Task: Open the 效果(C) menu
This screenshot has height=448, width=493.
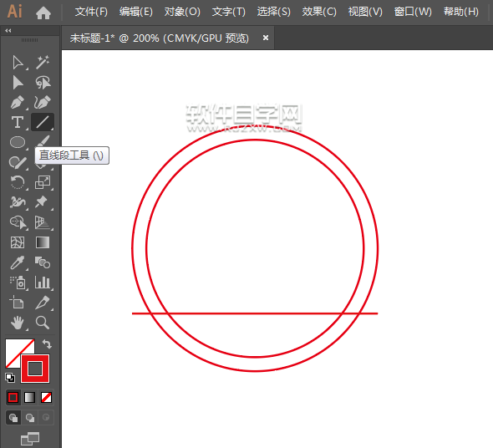Action: (319, 12)
